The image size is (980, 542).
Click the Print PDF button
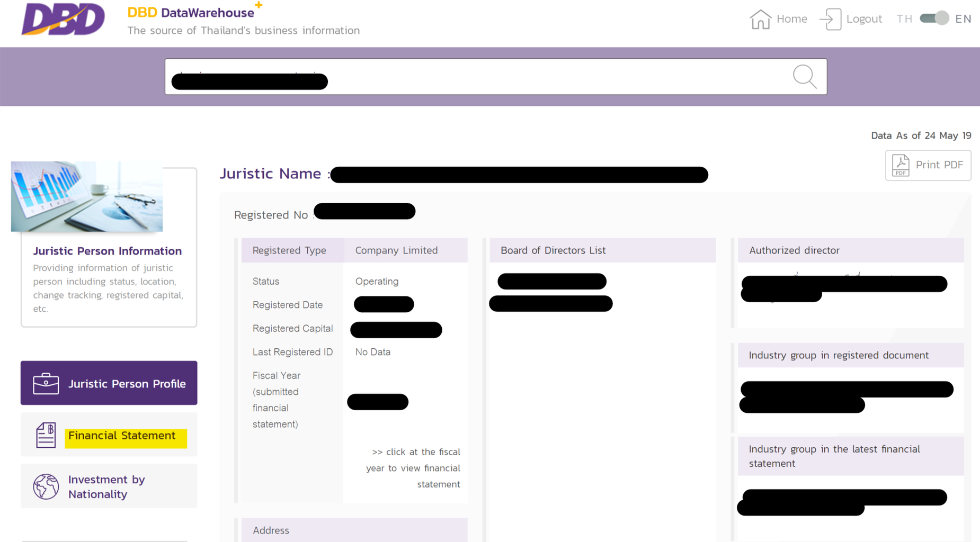coord(928,165)
